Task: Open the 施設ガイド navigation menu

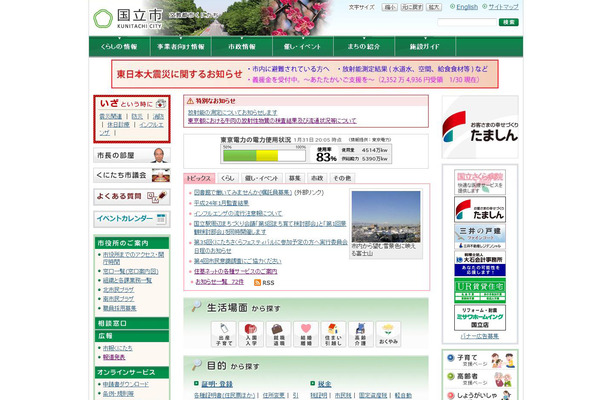Action: pos(425,47)
